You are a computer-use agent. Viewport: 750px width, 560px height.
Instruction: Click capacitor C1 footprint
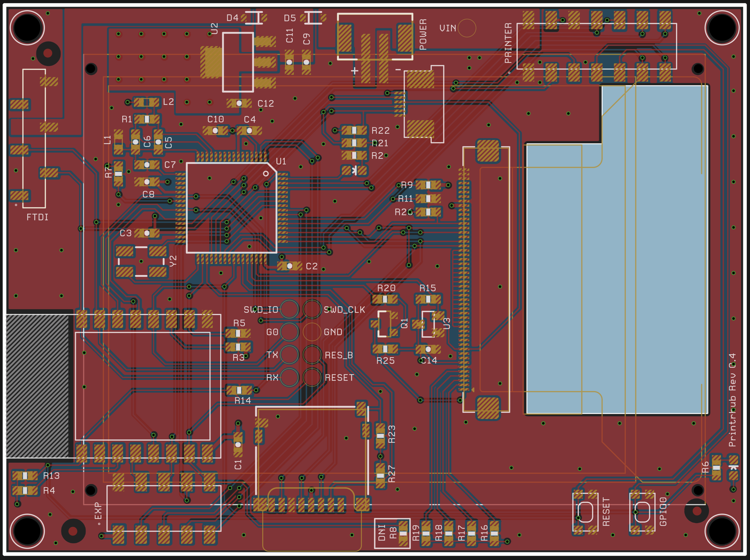pyautogui.click(x=238, y=444)
